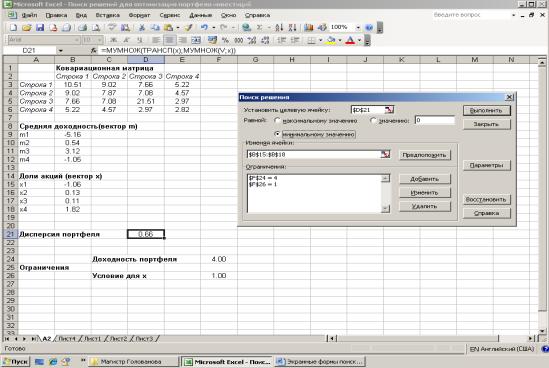Open the fill color dropdown arrow

[x=340, y=40]
